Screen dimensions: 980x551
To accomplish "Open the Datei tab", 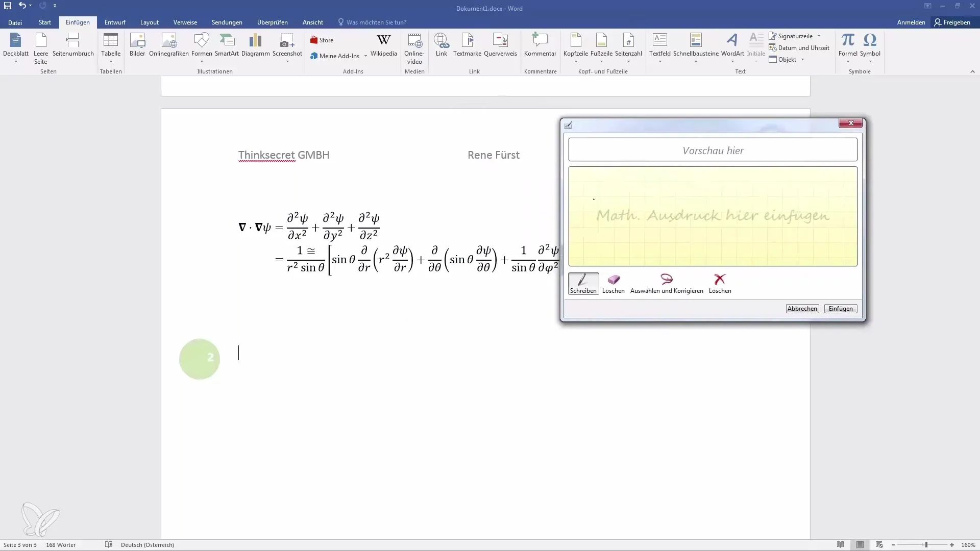I will point(15,22).
